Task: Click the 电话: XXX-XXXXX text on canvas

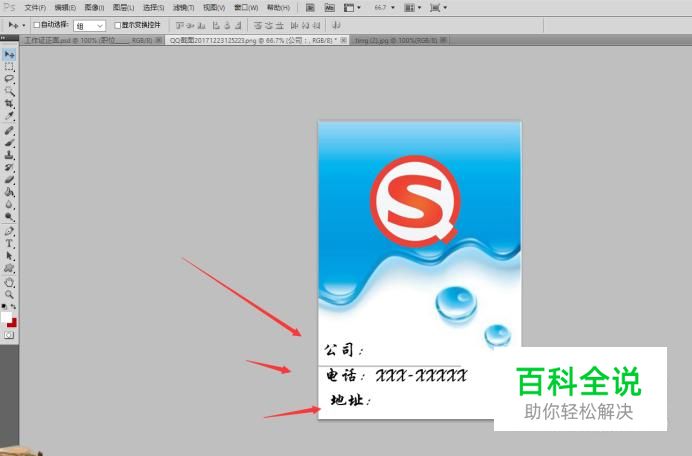Action: pyautogui.click(x=396, y=376)
